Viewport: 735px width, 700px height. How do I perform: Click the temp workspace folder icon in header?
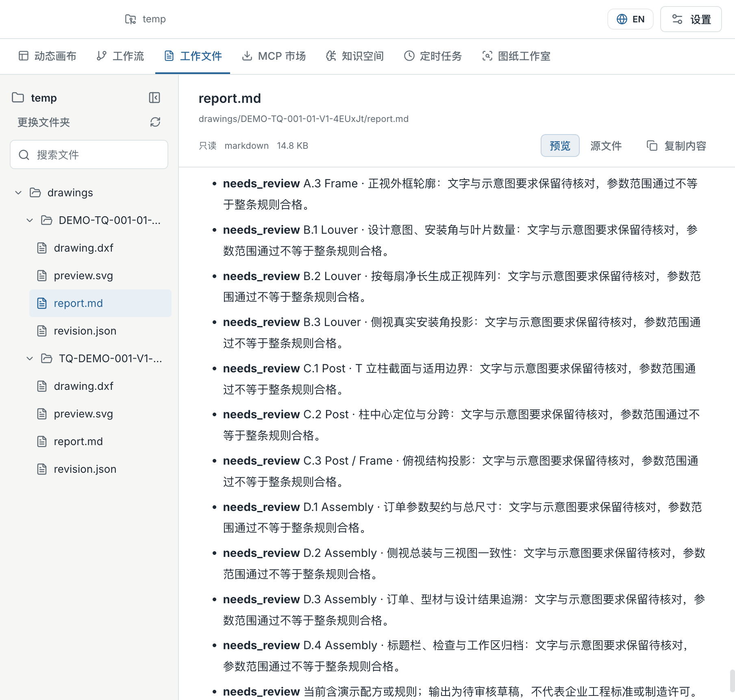tap(130, 19)
